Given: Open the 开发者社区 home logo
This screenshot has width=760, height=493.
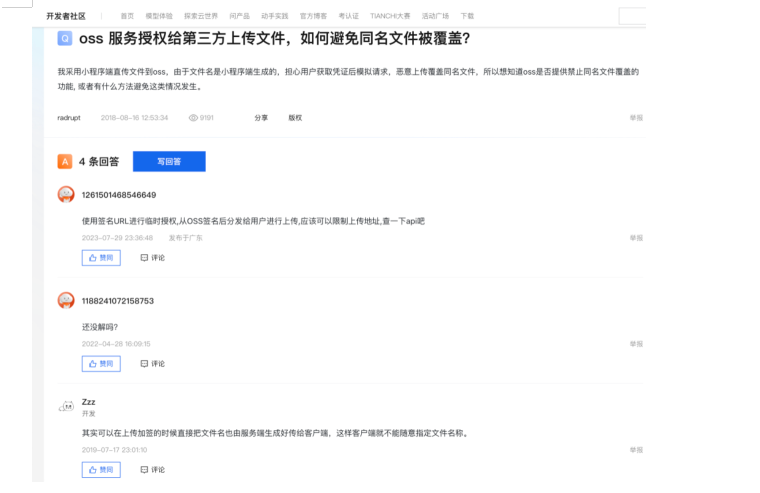Looking at the screenshot, I should point(66,16).
